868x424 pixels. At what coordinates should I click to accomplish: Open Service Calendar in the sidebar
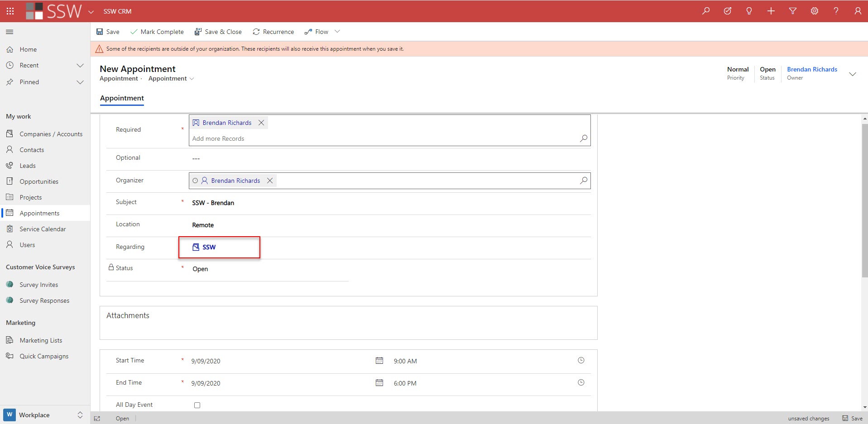[x=43, y=229]
